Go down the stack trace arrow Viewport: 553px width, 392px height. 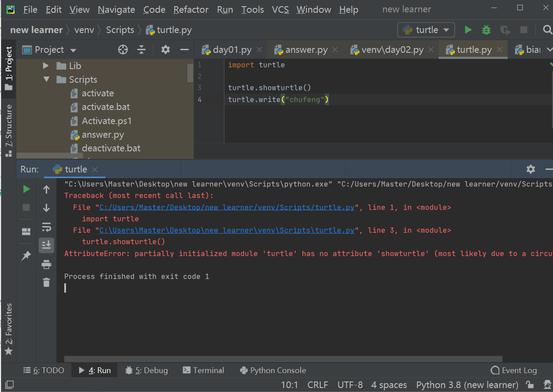coord(46,208)
